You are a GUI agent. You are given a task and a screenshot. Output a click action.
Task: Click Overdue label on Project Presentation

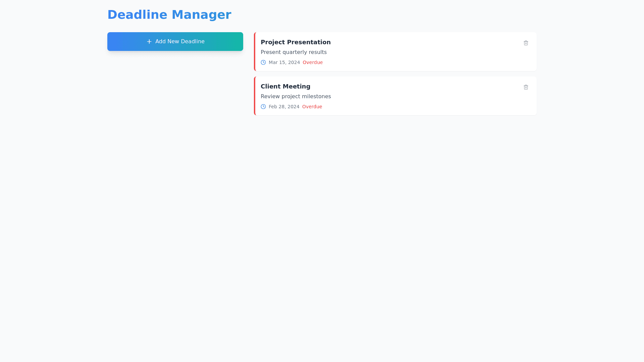click(313, 62)
